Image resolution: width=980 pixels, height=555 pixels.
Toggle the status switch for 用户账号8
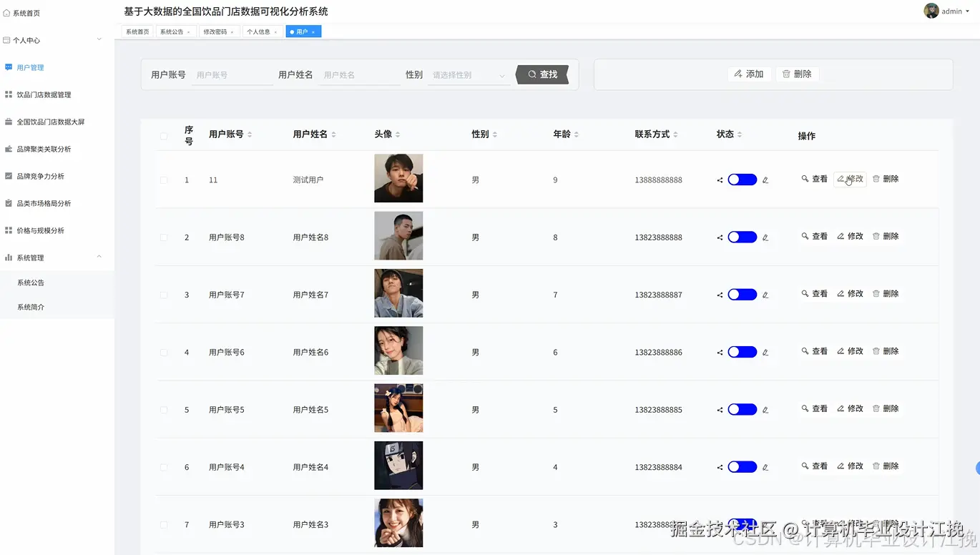743,237
